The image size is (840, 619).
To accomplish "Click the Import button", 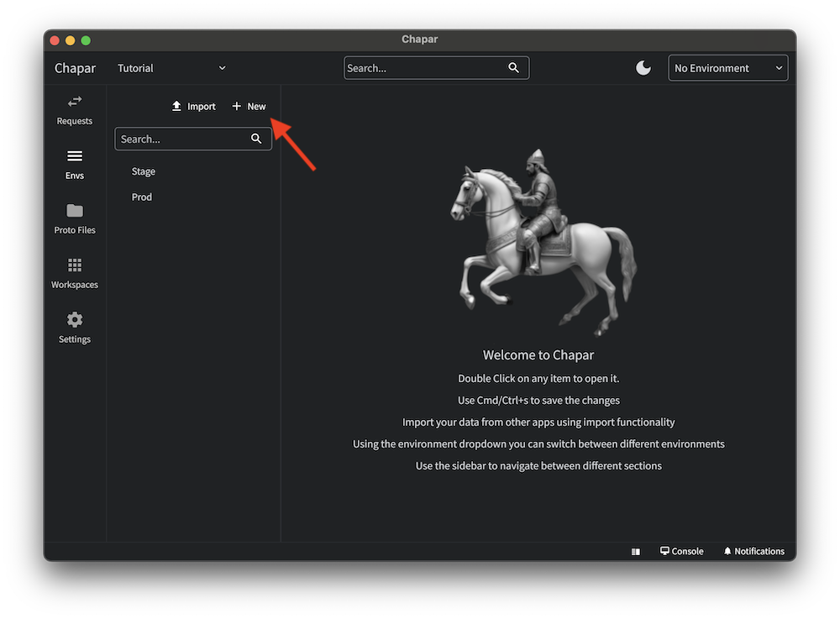I will (193, 107).
